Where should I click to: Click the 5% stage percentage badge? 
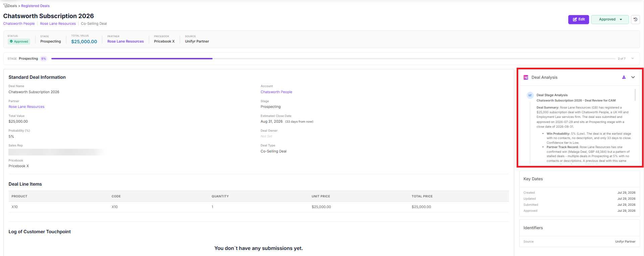(44, 59)
